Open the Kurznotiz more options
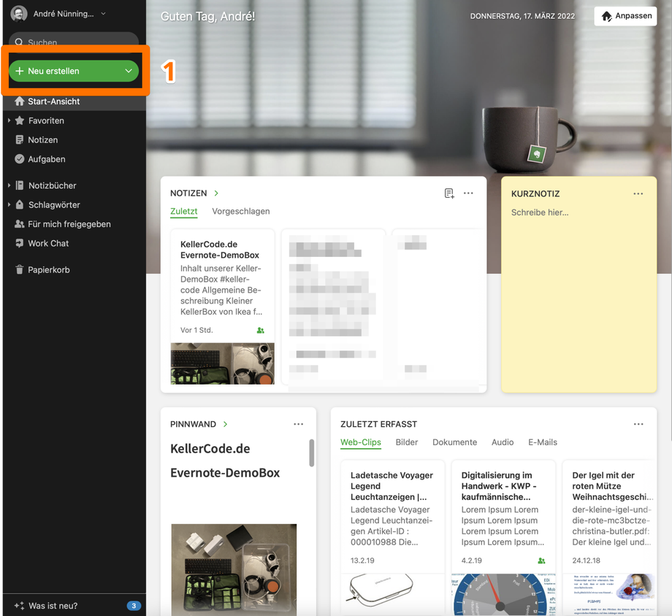The height and width of the screenshot is (616, 672). (x=638, y=193)
